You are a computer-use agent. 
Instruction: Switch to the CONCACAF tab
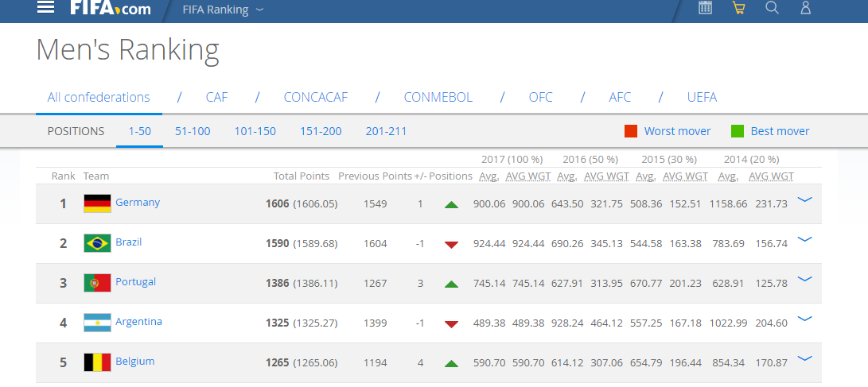coord(316,97)
